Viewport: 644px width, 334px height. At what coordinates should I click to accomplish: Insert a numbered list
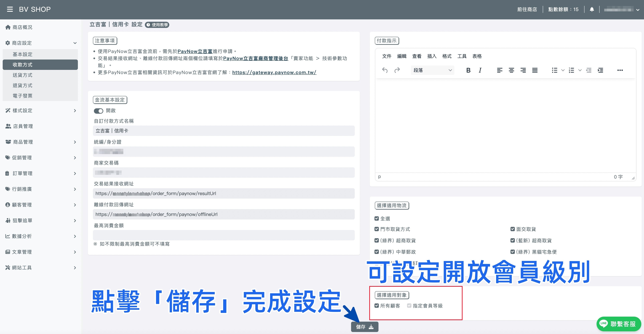point(571,70)
